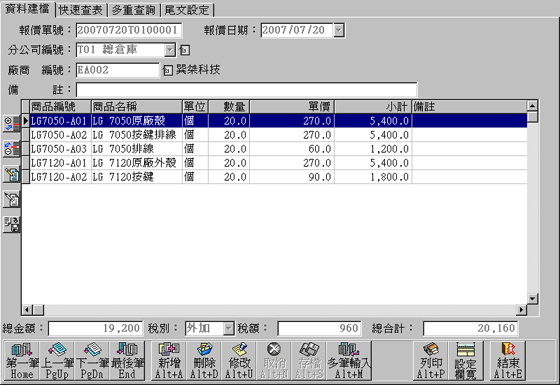Click the 廠商編號 EA002 field

click(x=118, y=70)
